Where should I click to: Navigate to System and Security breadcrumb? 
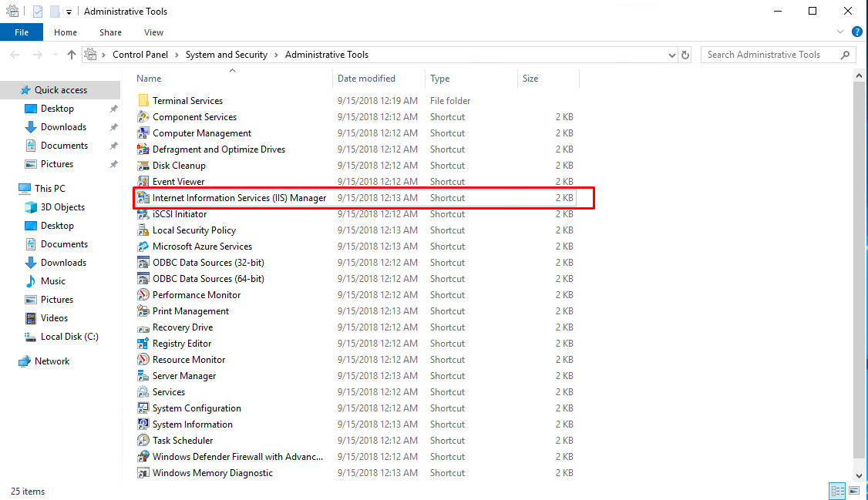[227, 55]
